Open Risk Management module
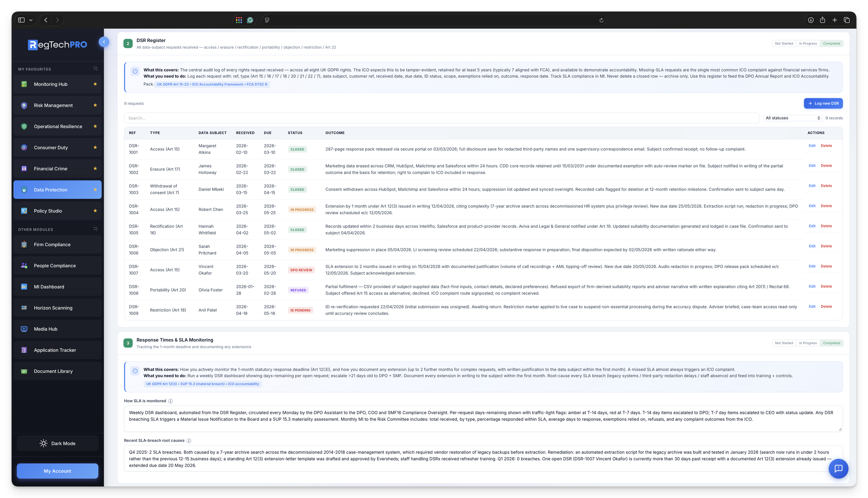Screen dimensions: 868x498 pos(58,105)
